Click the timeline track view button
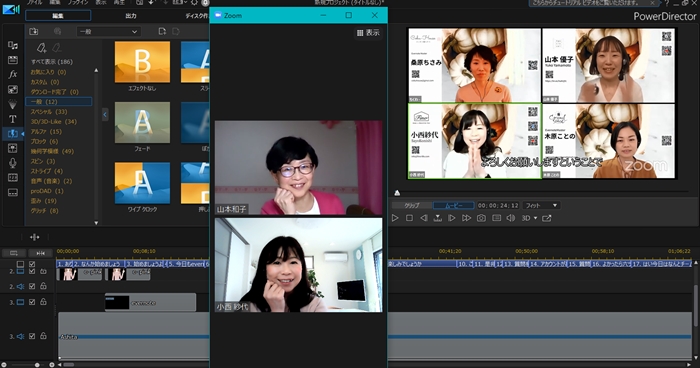The image size is (700, 368). pyautogui.click(x=14, y=253)
